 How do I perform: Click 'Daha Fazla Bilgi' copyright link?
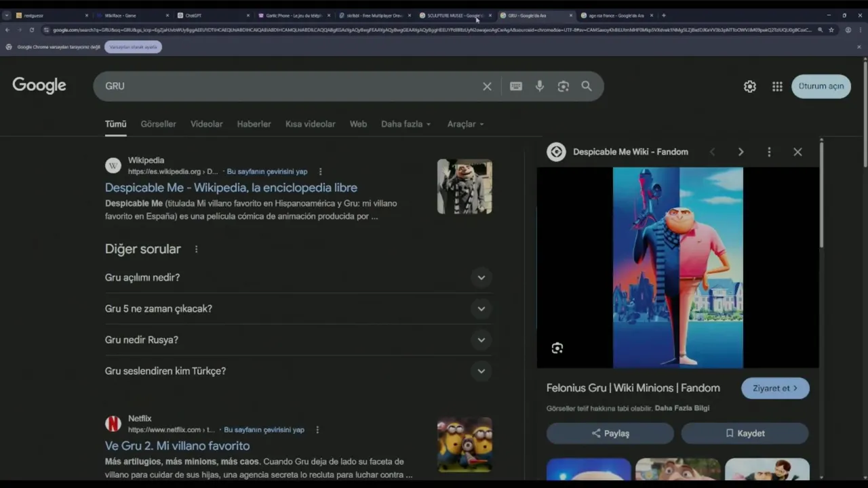(x=682, y=408)
